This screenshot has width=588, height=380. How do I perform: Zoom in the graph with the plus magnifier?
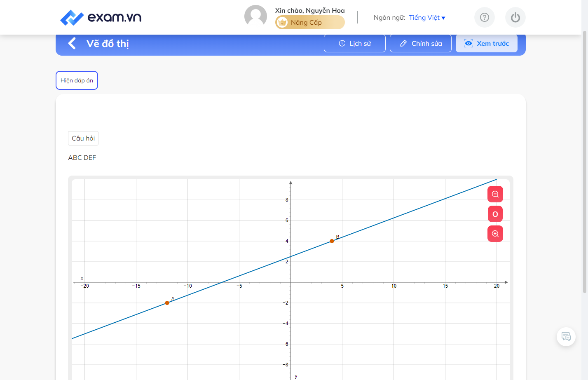[x=495, y=234]
